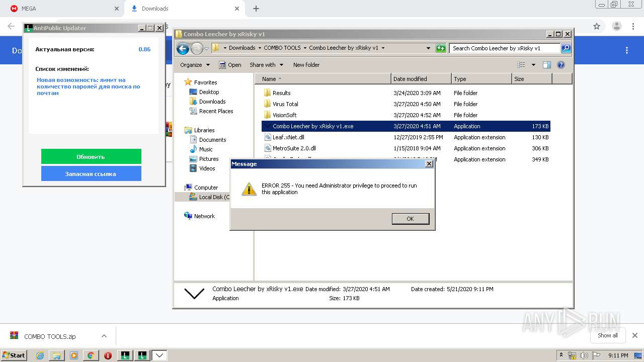Image resolution: width=644 pixels, height=362 pixels.
Task: Expand arrow after Combo Leecher by xRisky v1 breadcrumb
Action: (x=383, y=48)
